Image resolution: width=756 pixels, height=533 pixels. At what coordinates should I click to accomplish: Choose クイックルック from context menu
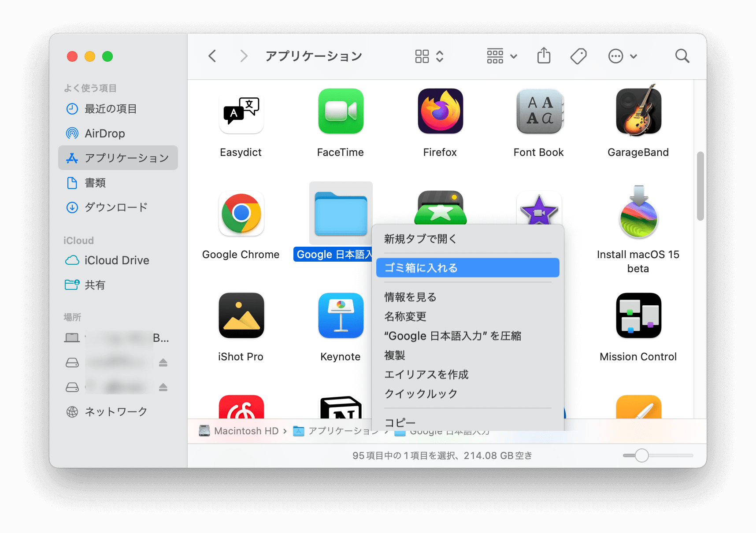468,394
